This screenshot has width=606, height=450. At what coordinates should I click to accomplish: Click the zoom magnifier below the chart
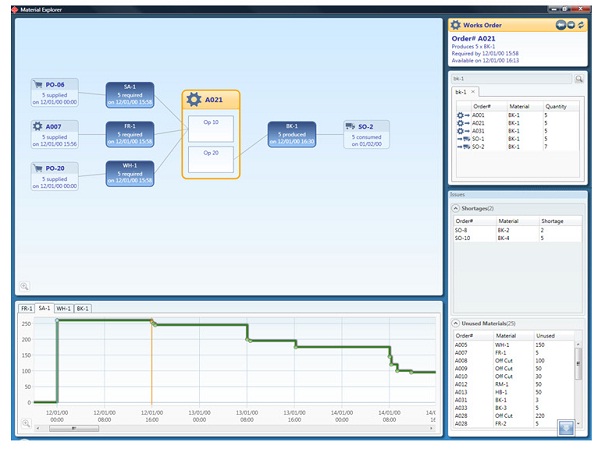(x=25, y=423)
